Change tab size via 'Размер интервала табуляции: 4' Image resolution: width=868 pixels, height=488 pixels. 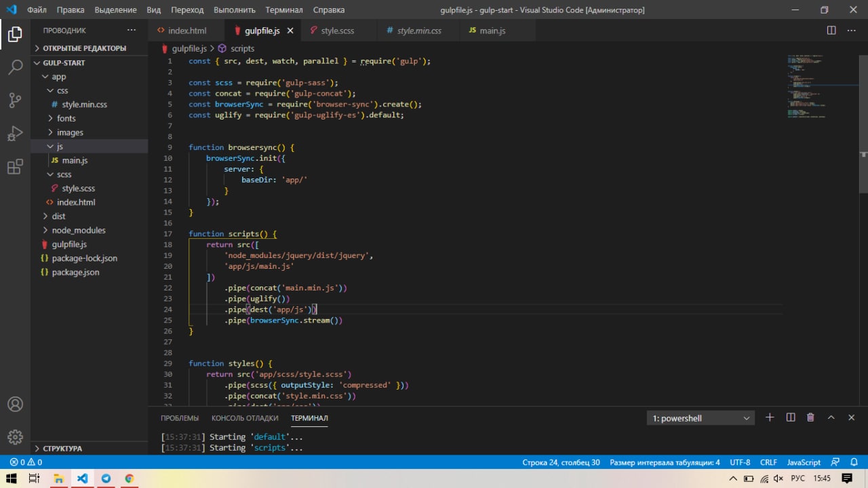pyautogui.click(x=665, y=462)
